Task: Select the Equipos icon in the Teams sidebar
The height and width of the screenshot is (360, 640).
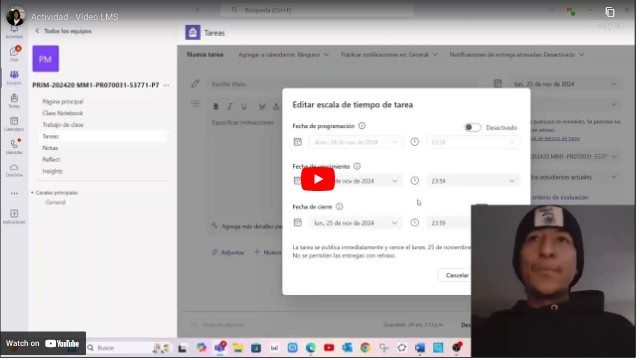Action: point(14,77)
